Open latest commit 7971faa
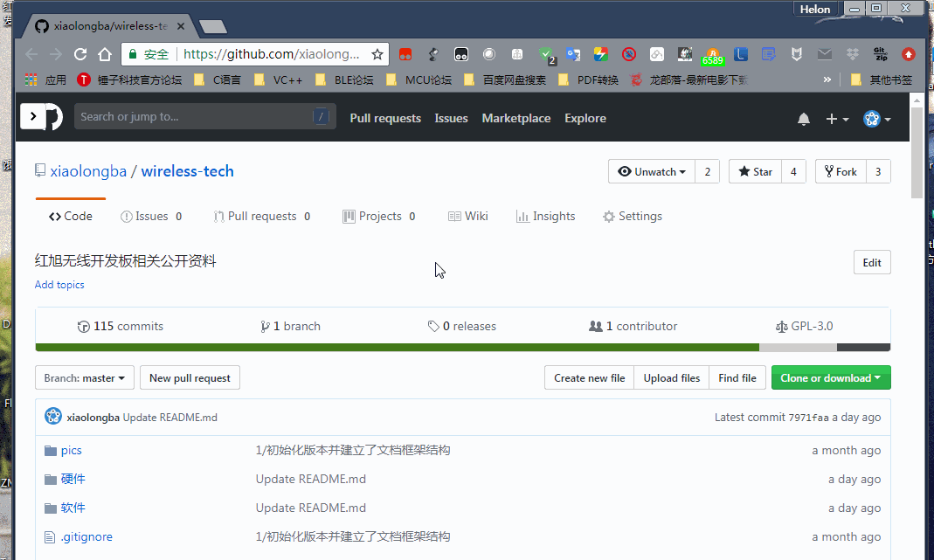This screenshot has height=560, width=934. click(x=808, y=418)
